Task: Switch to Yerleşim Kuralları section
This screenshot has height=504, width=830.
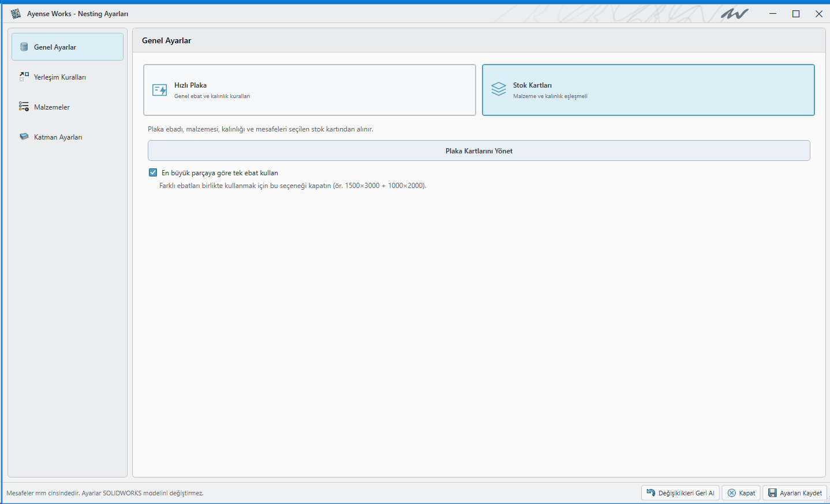Action: click(x=68, y=77)
